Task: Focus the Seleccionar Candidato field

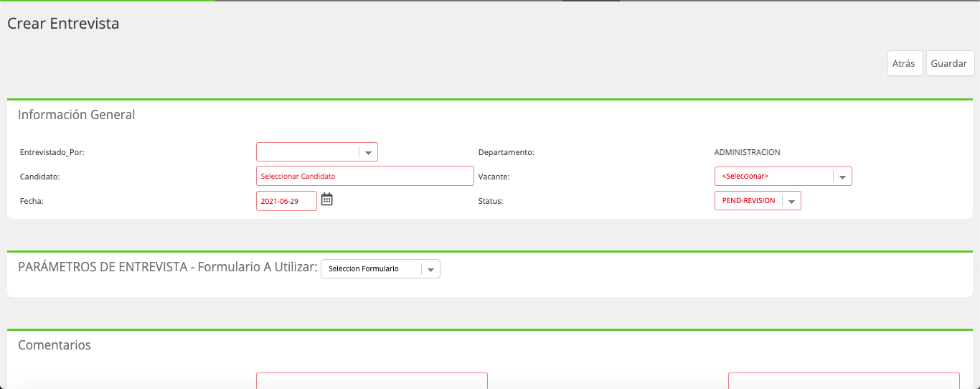Action: (x=365, y=176)
